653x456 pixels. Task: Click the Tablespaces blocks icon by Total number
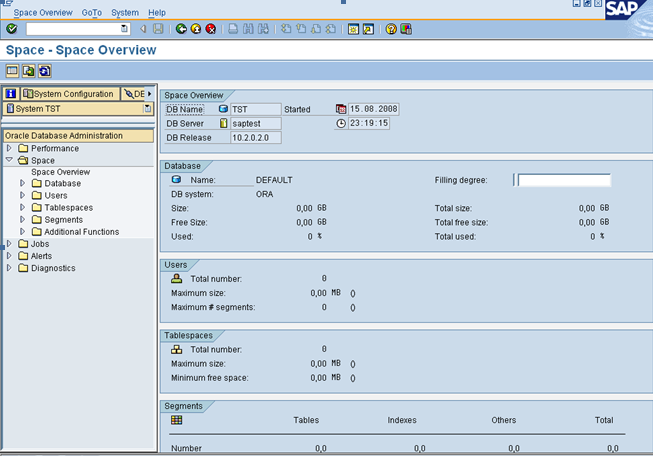point(177,349)
